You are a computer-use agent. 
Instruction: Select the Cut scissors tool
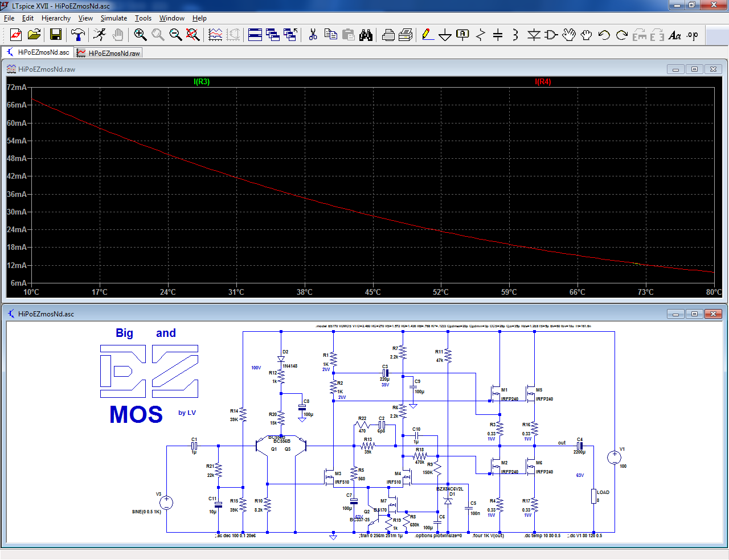313,35
